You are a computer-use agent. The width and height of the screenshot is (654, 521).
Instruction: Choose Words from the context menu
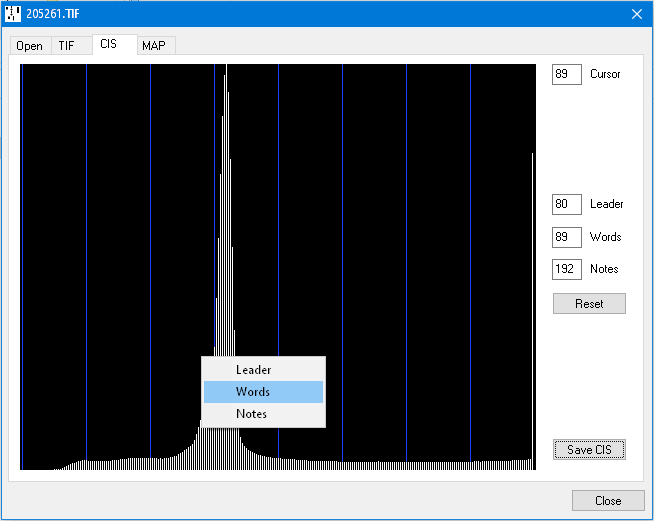253,392
